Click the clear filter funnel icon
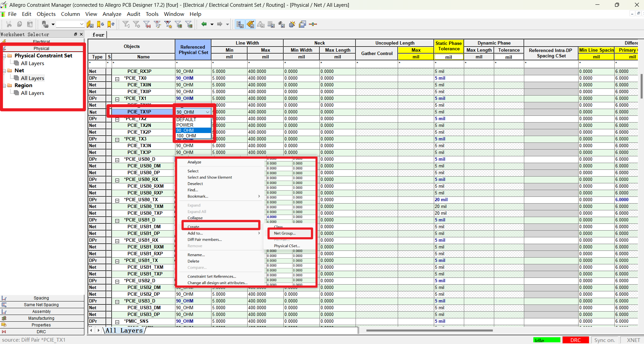 click(136, 24)
